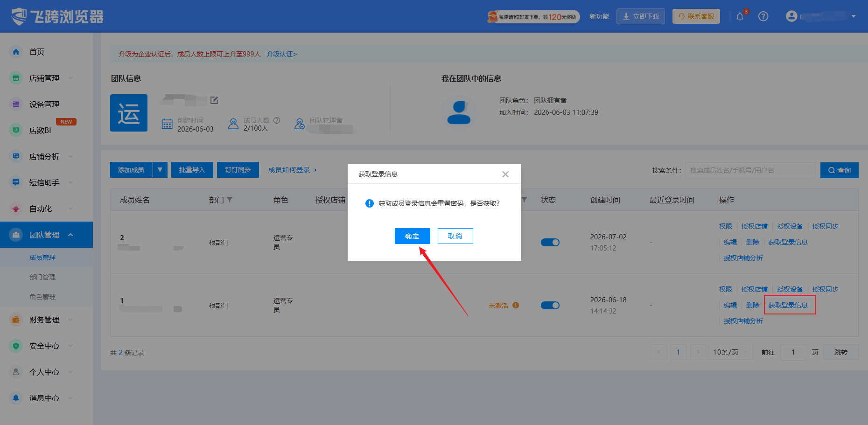Click the 查询 search button
The height and width of the screenshot is (425, 868).
[x=840, y=170]
